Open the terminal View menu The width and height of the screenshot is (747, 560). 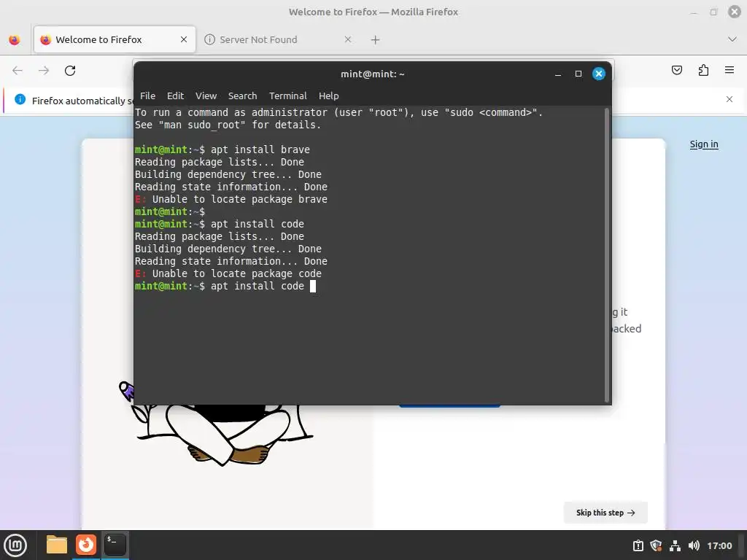(x=206, y=96)
